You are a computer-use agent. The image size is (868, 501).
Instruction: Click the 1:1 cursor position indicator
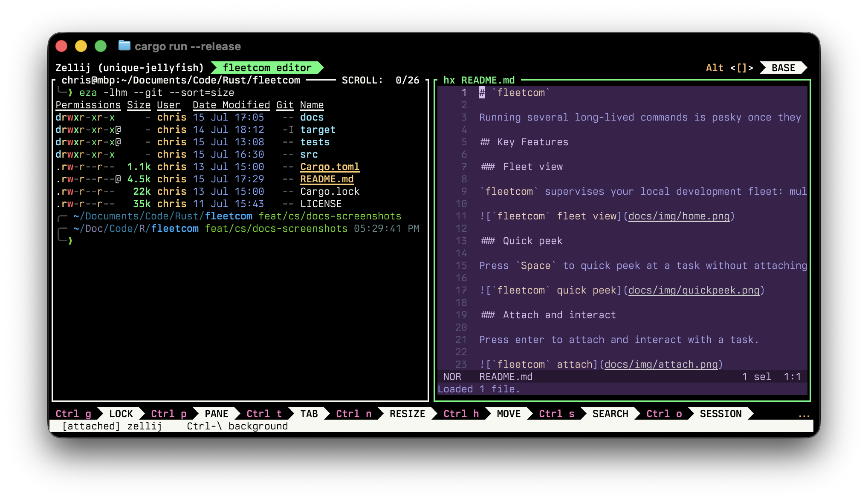[x=792, y=377]
